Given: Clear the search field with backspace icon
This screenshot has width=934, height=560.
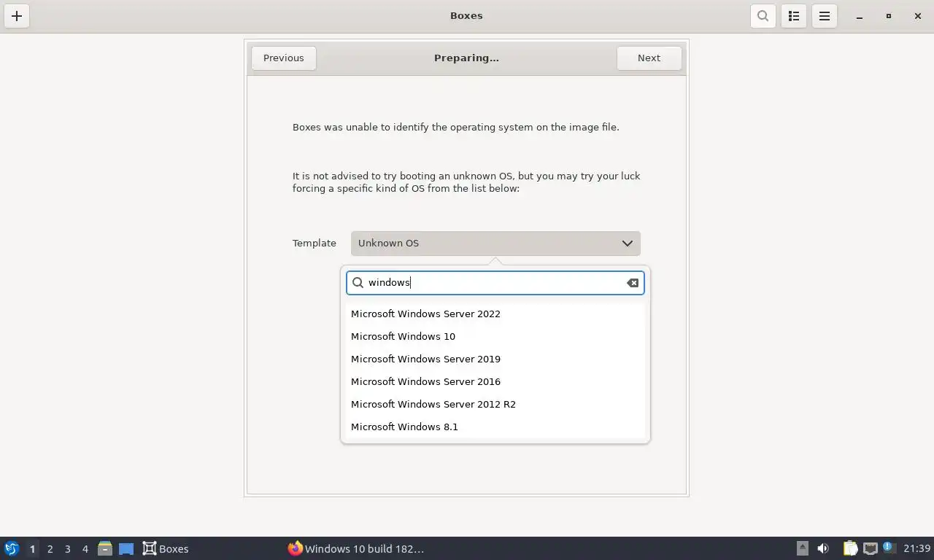Looking at the screenshot, I should (x=633, y=283).
